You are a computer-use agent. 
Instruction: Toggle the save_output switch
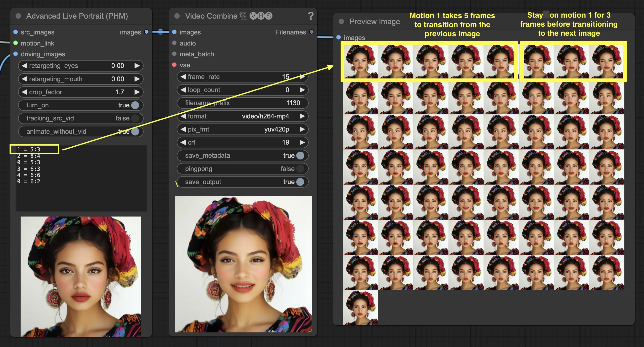pos(300,182)
